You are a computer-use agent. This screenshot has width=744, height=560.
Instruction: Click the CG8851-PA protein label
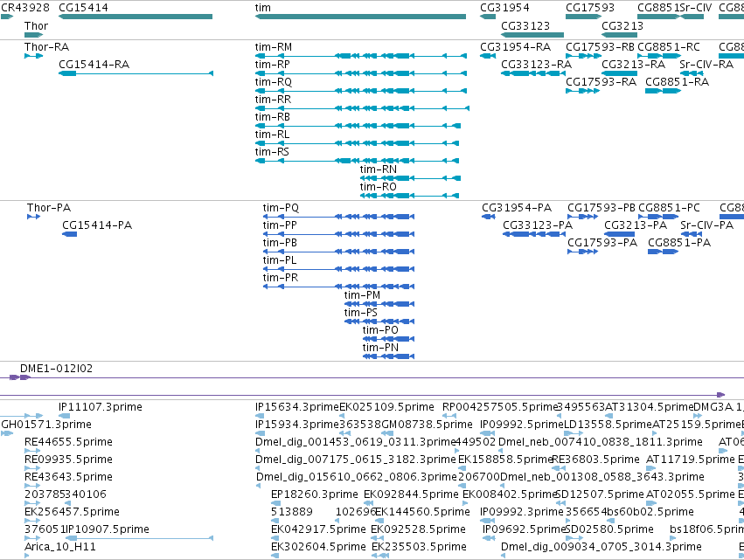tap(679, 243)
